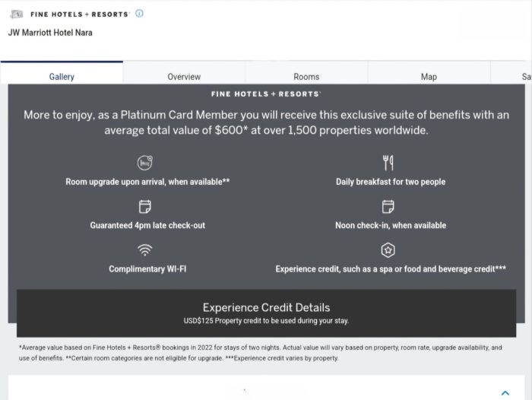Switch to the Gallery tab
532x400 pixels.
click(62, 77)
